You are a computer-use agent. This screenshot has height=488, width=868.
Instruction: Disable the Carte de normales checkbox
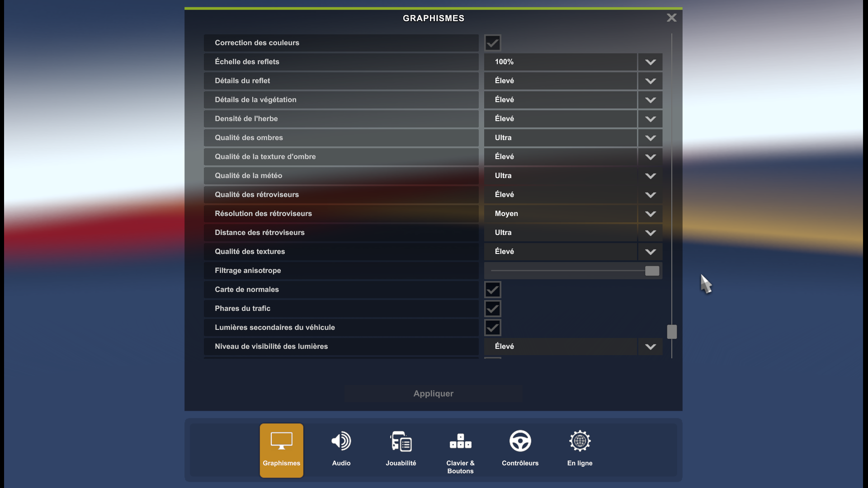click(x=492, y=290)
